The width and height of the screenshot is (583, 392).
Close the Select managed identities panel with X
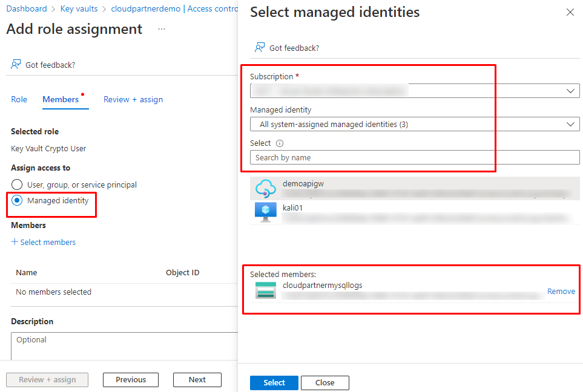point(570,12)
